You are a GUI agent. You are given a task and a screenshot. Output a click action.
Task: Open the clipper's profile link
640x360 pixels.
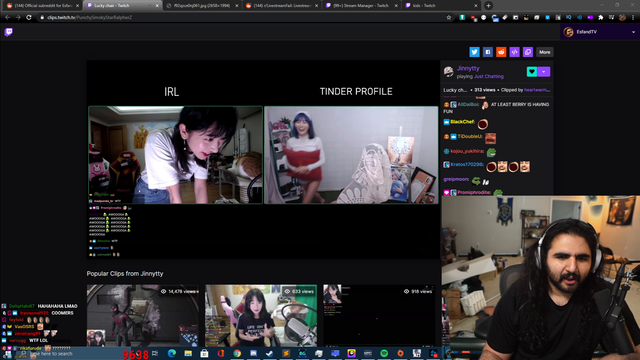537,90
